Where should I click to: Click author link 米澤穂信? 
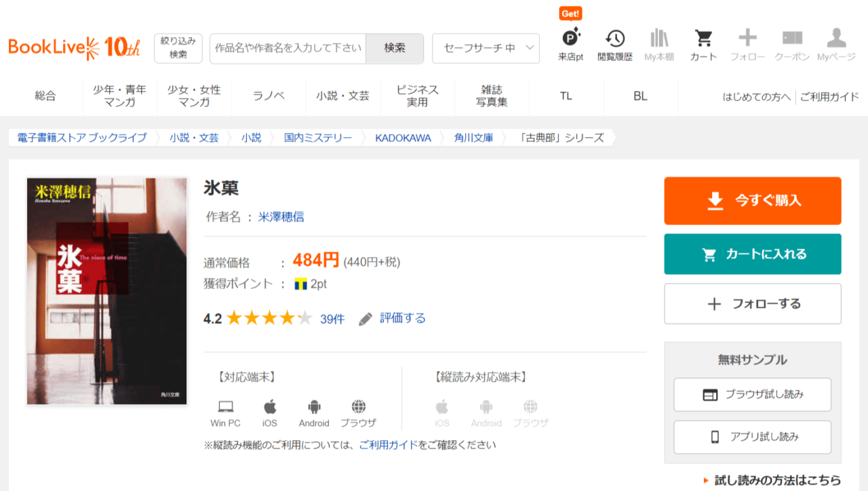[281, 217]
